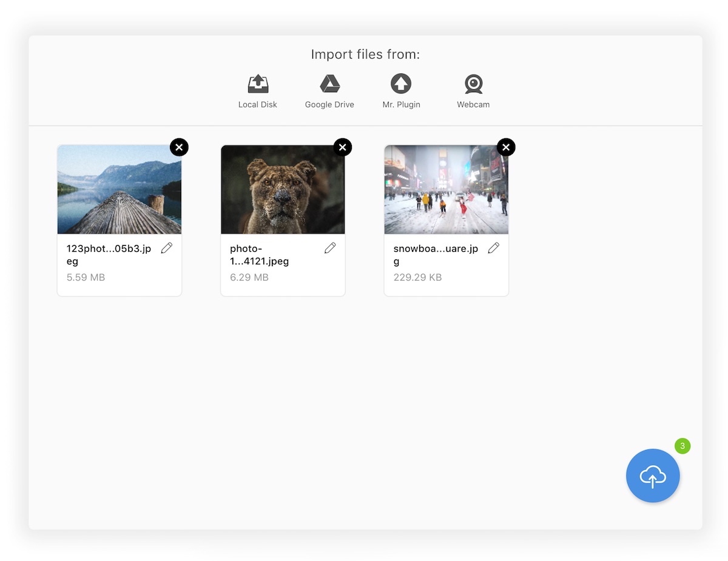Screen dimensions: 728x561
Task: Click the 6.29 MB file size
Action: pyautogui.click(x=249, y=277)
